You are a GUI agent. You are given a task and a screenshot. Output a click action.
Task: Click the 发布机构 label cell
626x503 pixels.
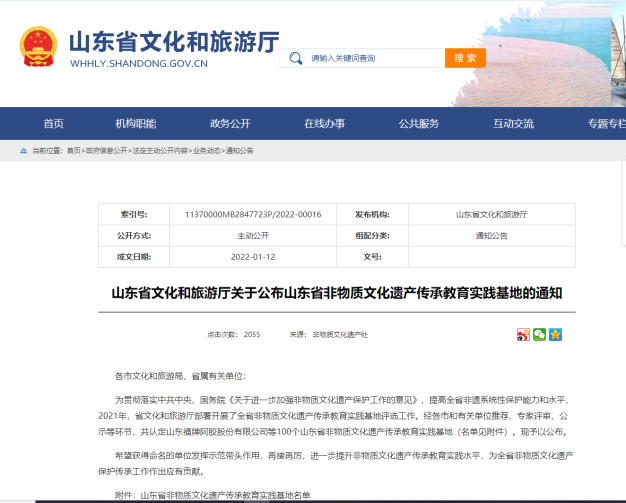click(x=372, y=214)
